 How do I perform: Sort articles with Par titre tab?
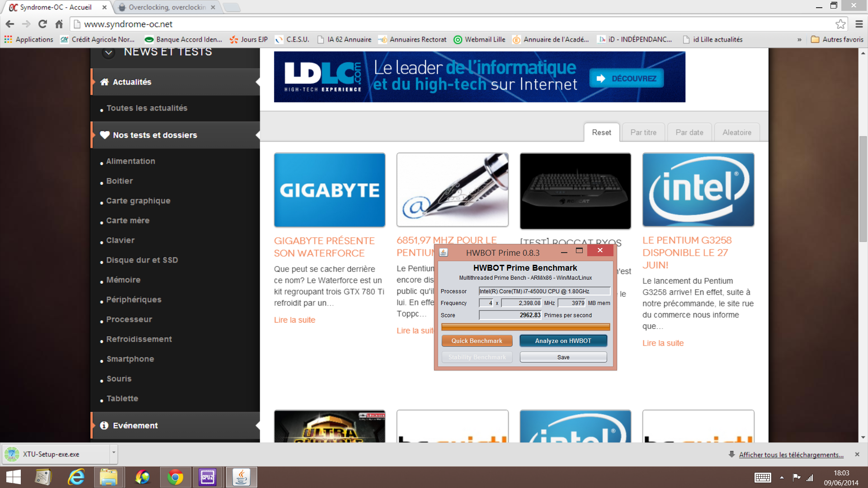pos(643,132)
